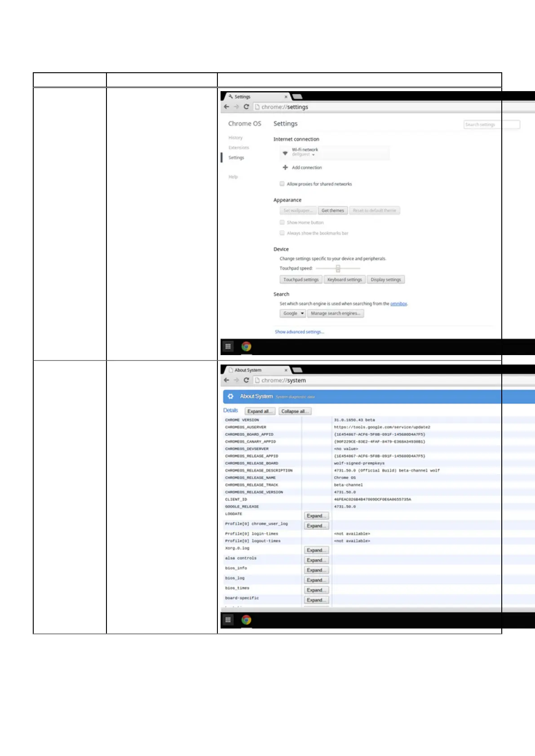The image size is (535, 756).
Task: Click Show advanced settings link
Action: coord(300,332)
